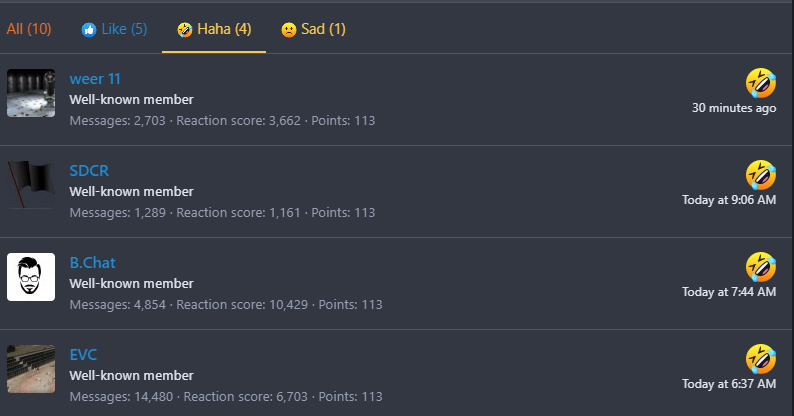The height and width of the screenshot is (416, 794).
Task: Show the Sad (1) reactions tab
Action: [x=313, y=29]
